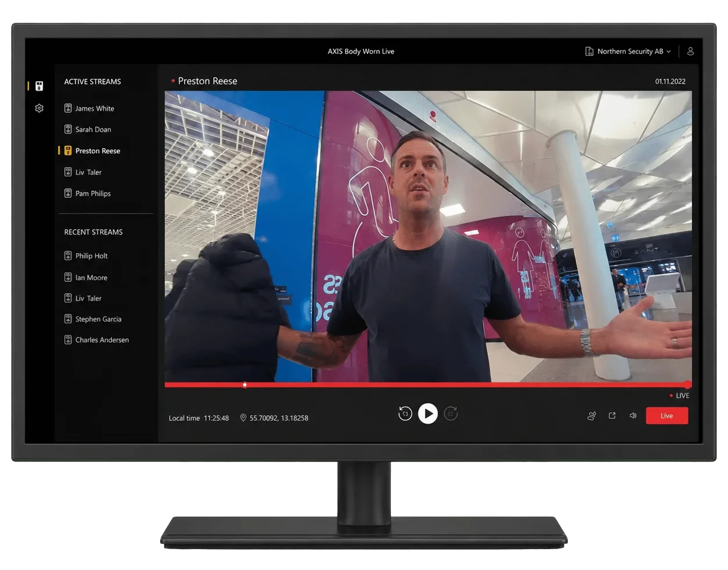Select James White active stream
Image resolution: width=728 pixels, height=570 pixels.
tap(95, 109)
